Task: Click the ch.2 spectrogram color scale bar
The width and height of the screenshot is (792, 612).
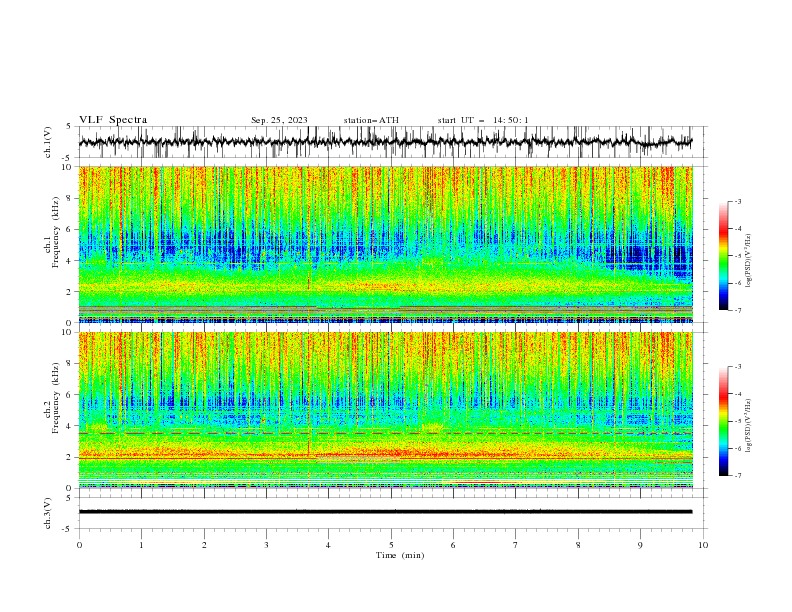Action: pyautogui.click(x=723, y=421)
